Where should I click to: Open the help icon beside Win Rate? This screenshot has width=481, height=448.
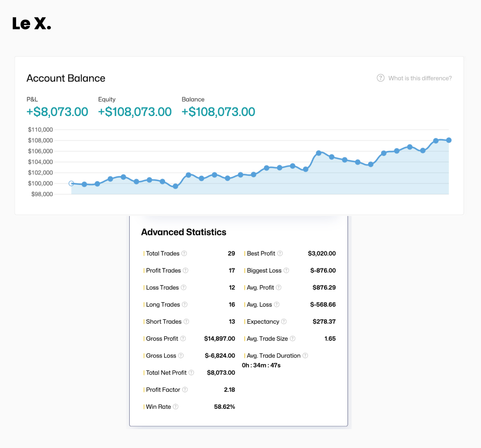click(176, 407)
